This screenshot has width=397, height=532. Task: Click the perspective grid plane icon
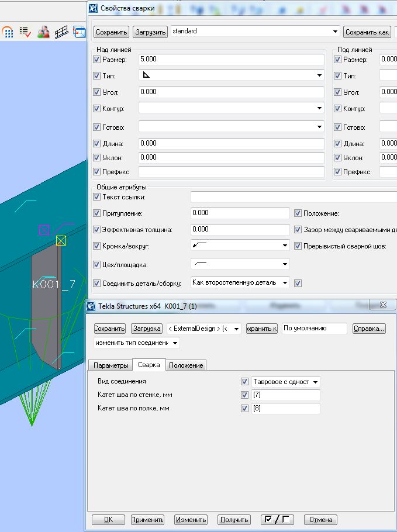point(61,32)
